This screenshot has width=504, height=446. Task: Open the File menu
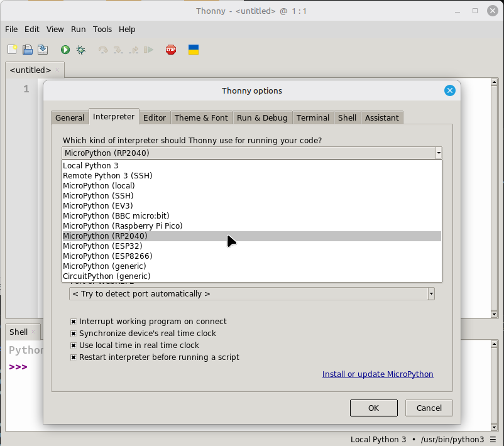click(x=11, y=30)
